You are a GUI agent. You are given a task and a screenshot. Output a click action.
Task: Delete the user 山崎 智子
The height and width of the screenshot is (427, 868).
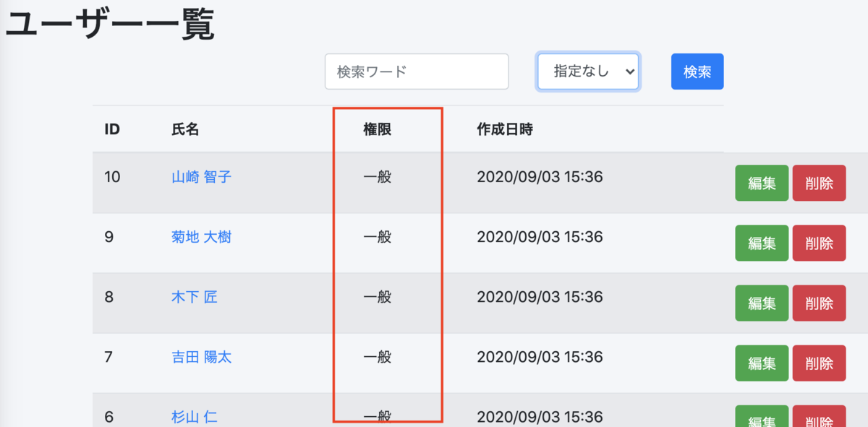point(818,183)
